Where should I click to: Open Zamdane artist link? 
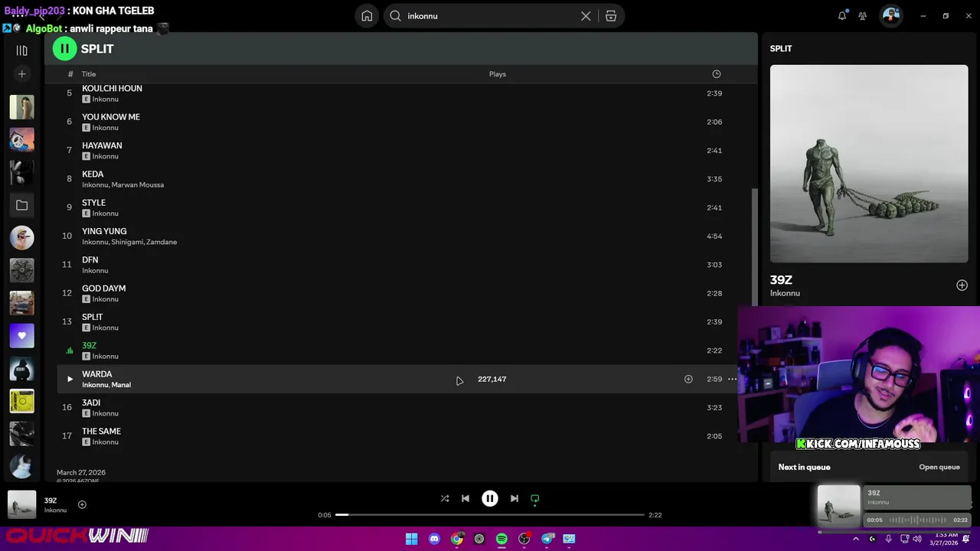pyautogui.click(x=162, y=242)
